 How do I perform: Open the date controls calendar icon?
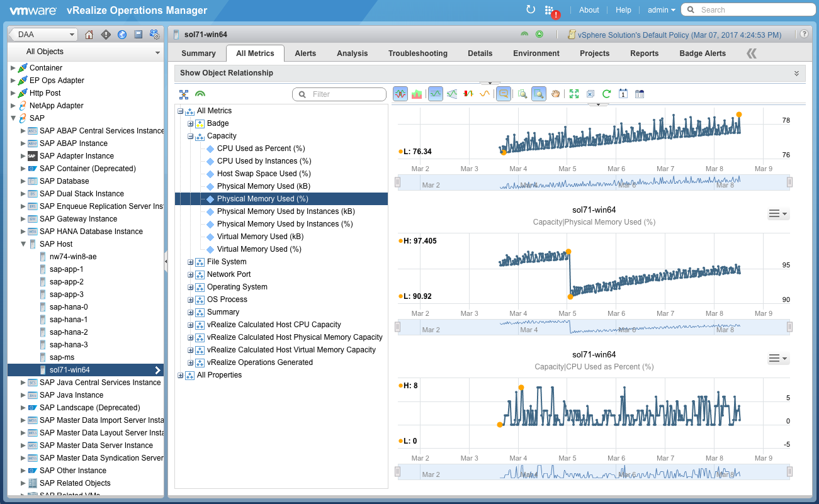point(623,94)
